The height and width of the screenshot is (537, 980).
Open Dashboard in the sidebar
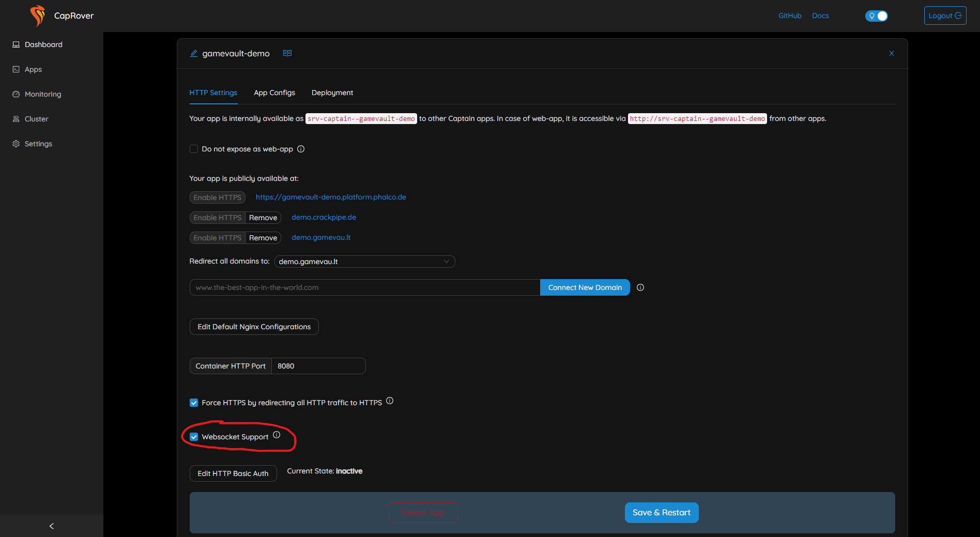pyautogui.click(x=43, y=44)
